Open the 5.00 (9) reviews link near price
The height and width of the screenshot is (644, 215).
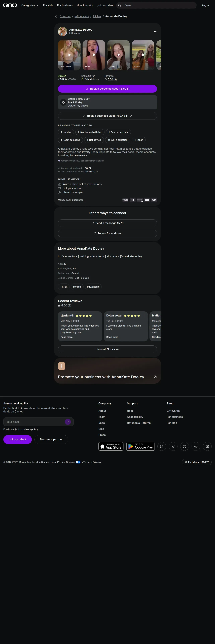[112, 79]
